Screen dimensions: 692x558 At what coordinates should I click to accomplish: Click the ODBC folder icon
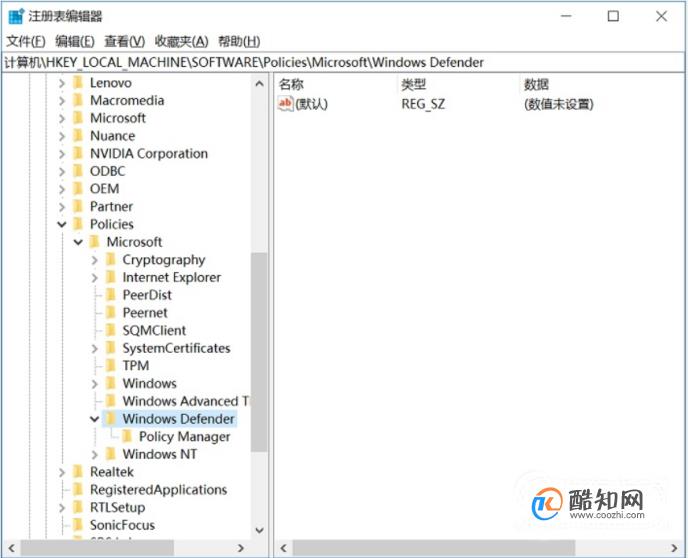click(78, 171)
